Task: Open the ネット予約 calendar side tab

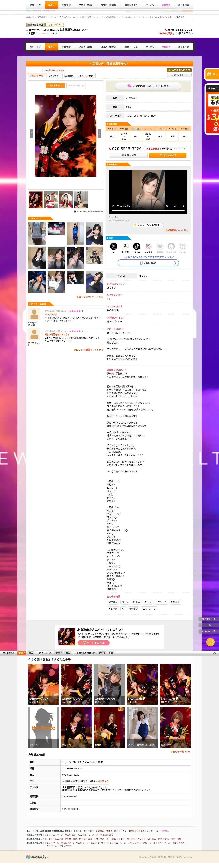Action: pos(211,74)
